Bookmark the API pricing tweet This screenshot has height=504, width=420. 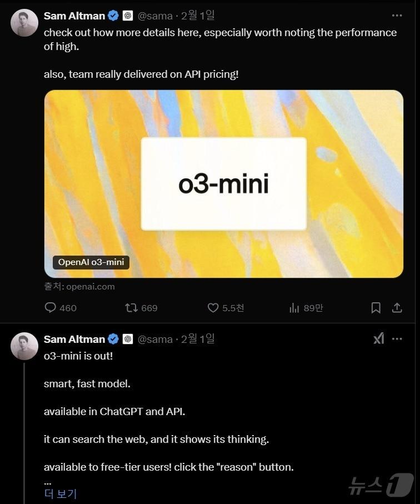(x=376, y=307)
